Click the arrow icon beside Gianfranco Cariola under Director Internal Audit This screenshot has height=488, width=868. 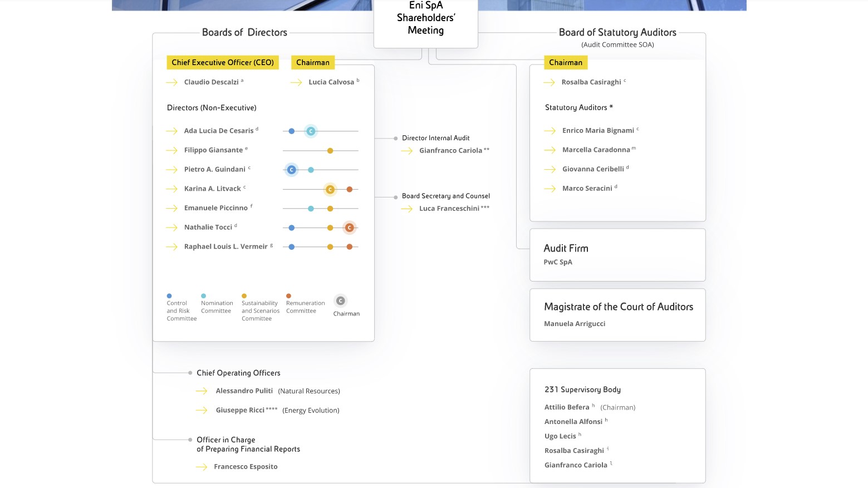point(407,151)
